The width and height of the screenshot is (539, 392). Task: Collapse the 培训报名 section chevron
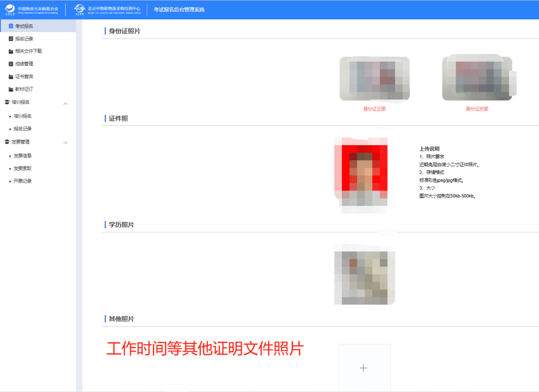coord(65,103)
